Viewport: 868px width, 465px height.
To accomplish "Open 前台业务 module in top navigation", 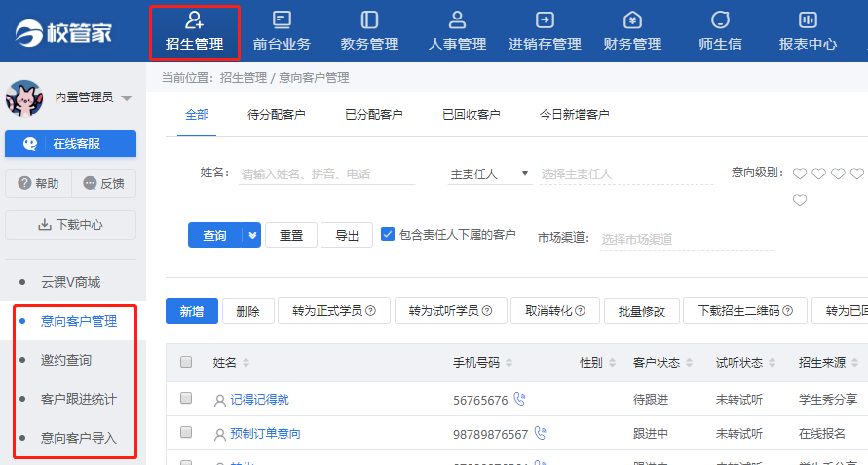I will (x=282, y=32).
